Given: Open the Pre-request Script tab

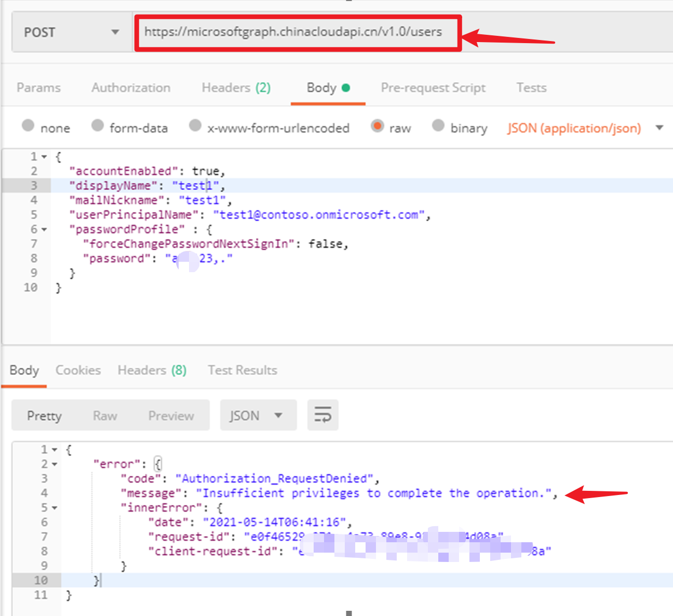Looking at the screenshot, I should [433, 88].
